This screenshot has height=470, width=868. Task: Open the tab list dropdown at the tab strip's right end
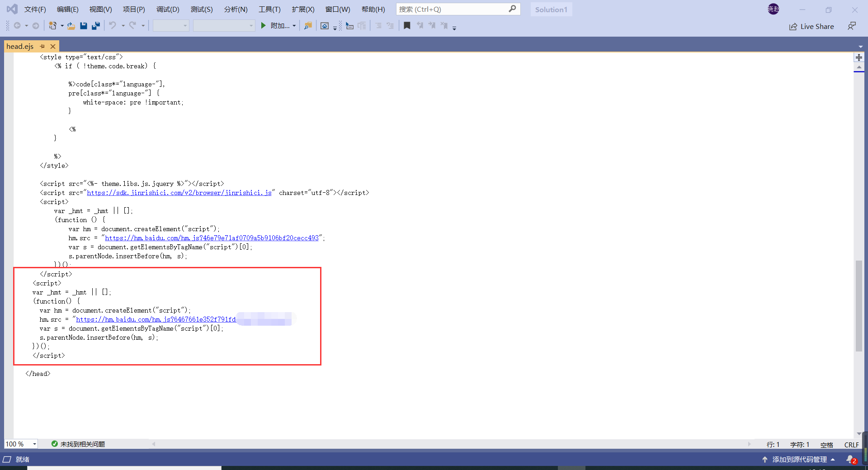[860, 47]
